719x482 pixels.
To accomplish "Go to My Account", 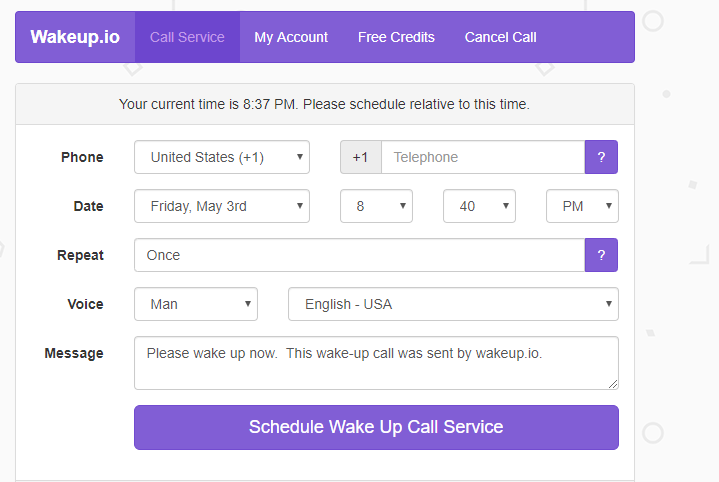I will click(x=291, y=37).
